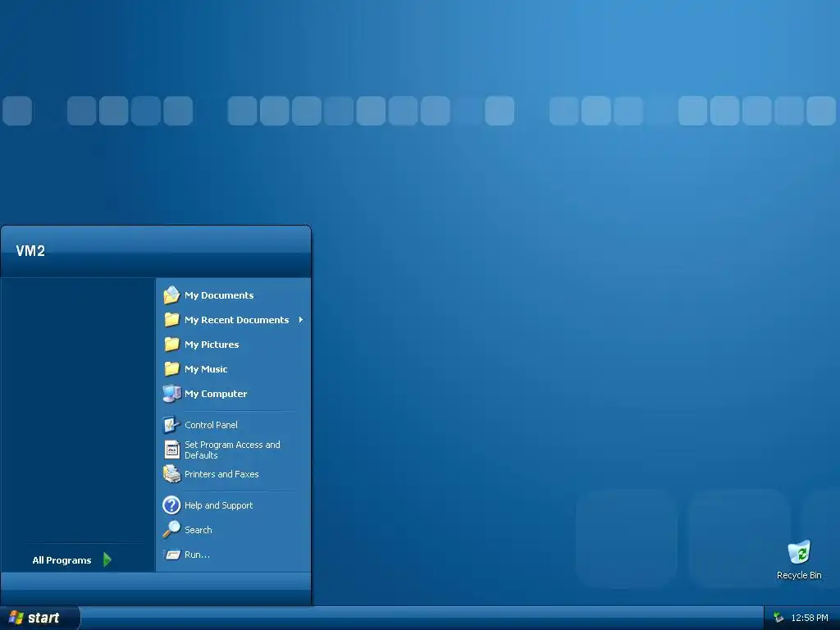Select the Run... text entry
The height and width of the screenshot is (630, 840).
(x=197, y=555)
